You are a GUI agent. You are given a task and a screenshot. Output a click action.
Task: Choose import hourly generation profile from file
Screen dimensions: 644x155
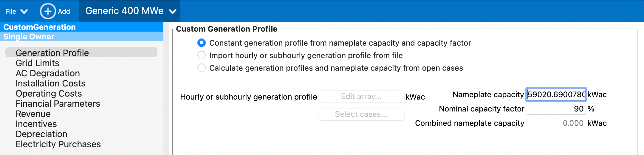point(202,55)
